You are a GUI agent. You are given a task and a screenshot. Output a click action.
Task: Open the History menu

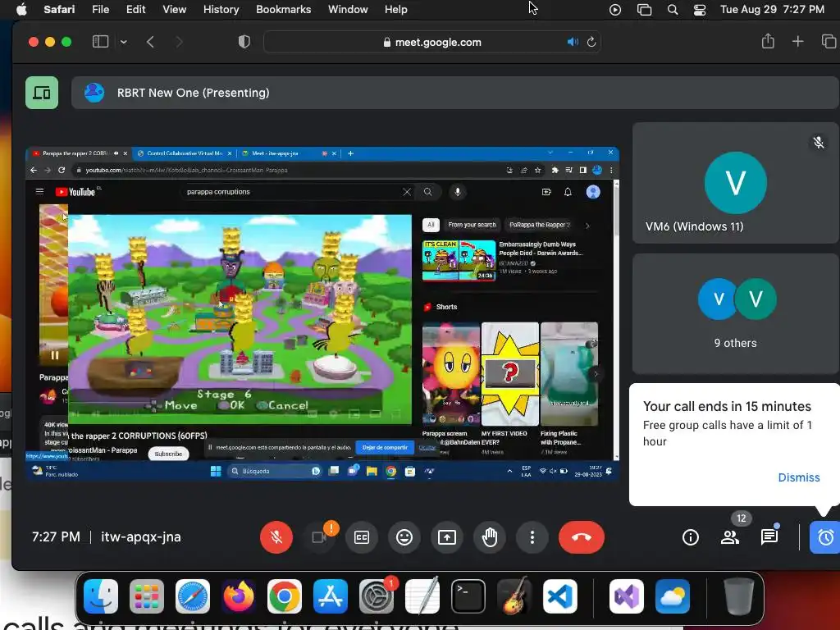221,9
